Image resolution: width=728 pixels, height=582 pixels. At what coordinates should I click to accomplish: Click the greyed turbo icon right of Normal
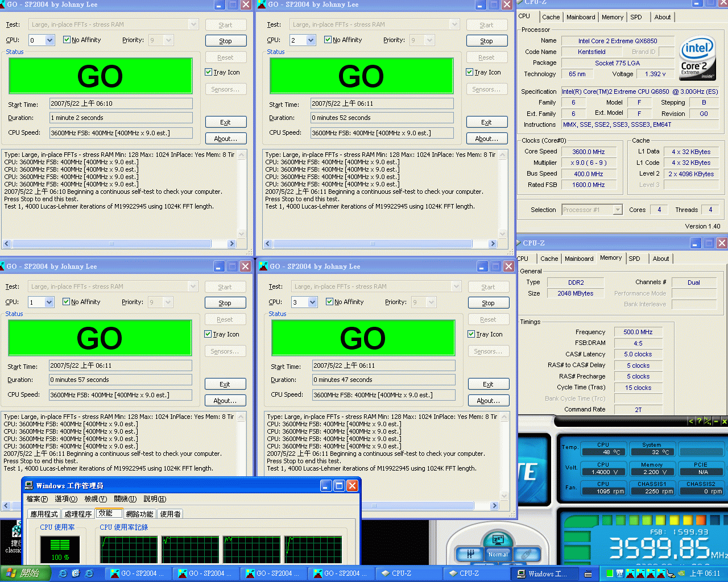click(x=527, y=554)
